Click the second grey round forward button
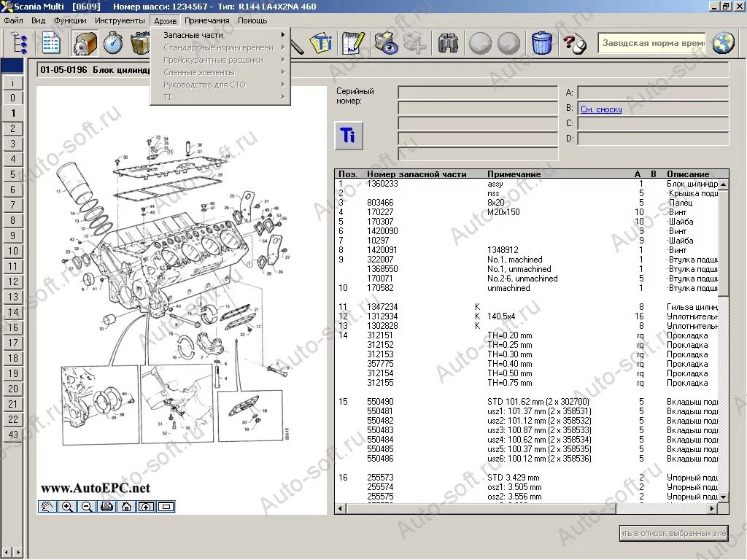The image size is (747, 560). point(508,43)
